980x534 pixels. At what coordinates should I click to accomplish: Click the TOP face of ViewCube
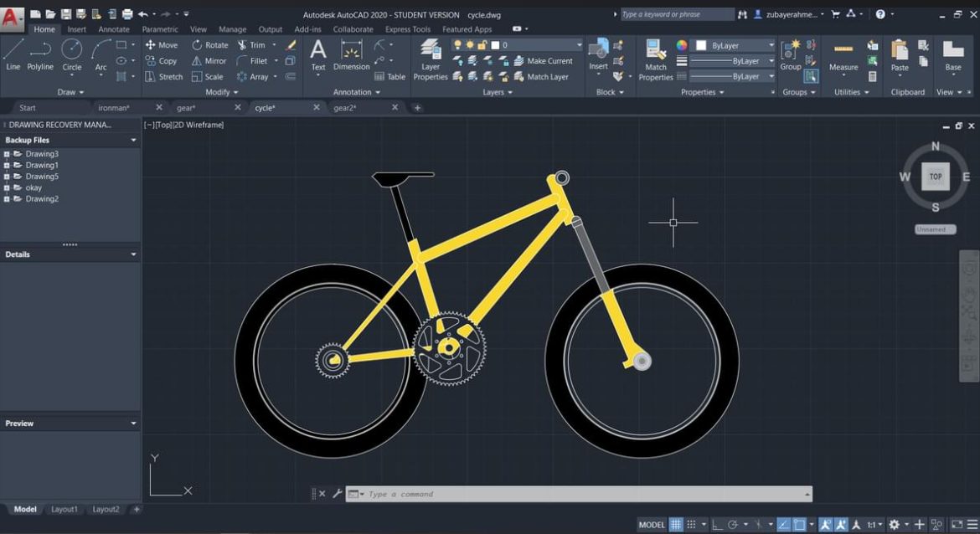(x=936, y=176)
